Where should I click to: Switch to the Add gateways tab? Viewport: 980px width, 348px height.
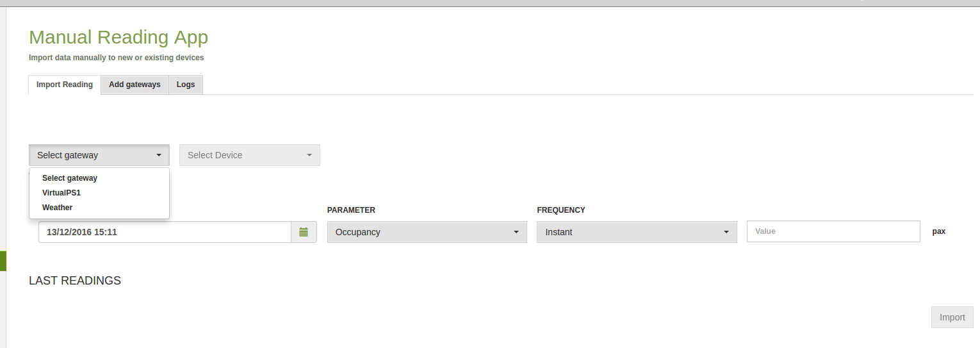click(x=135, y=85)
